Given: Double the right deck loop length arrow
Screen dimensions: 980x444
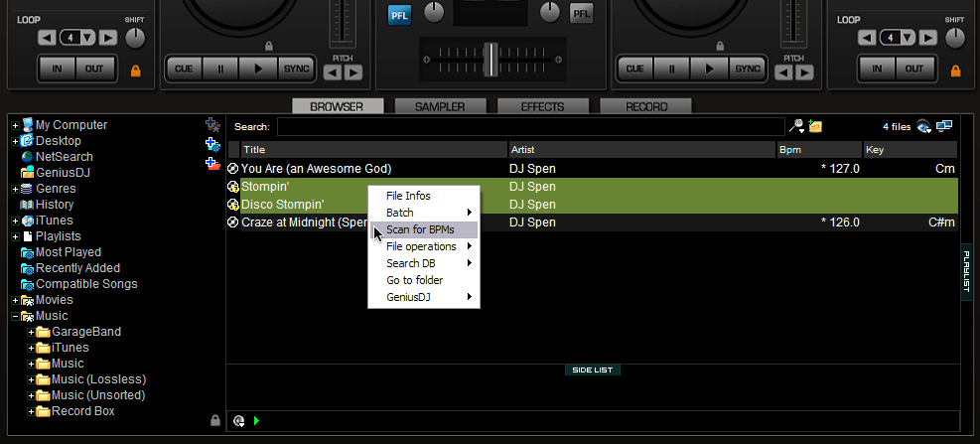Looking at the screenshot, I should coord(928,38).
